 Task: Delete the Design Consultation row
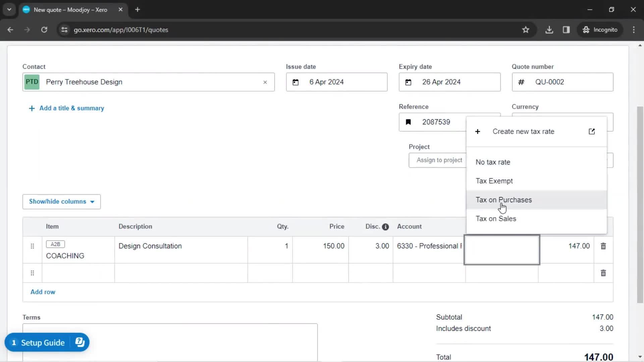[603, 246]
